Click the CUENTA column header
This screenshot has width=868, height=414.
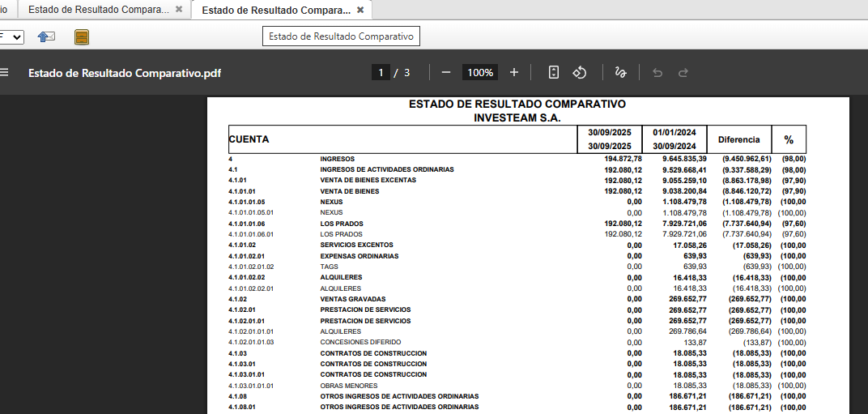[249, 139]
